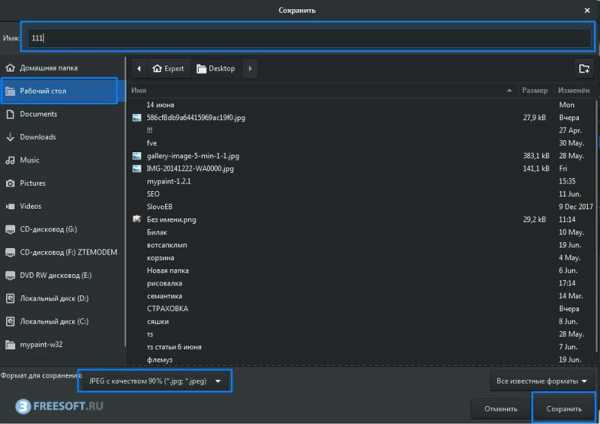
Task: Select the folder 'fve'
Action: [152, 143]
